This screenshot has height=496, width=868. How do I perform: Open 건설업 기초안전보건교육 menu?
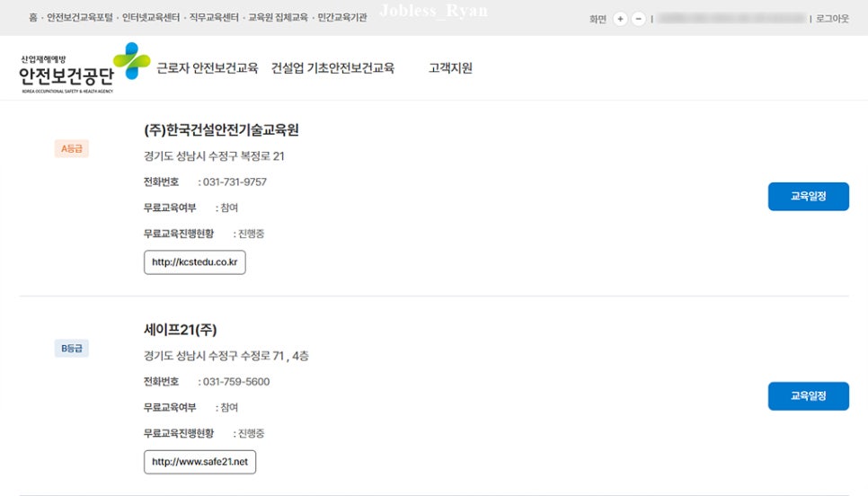(332, 68)
